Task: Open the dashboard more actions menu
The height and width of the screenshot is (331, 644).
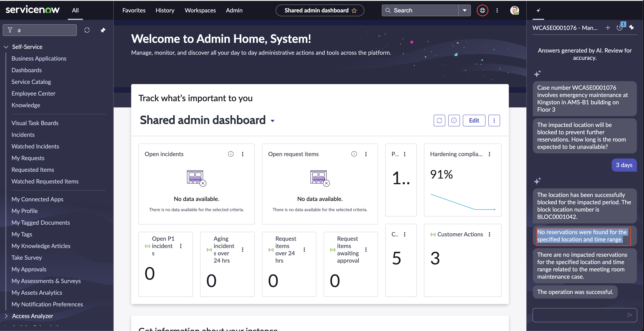Action: click(x=494, y=121)
